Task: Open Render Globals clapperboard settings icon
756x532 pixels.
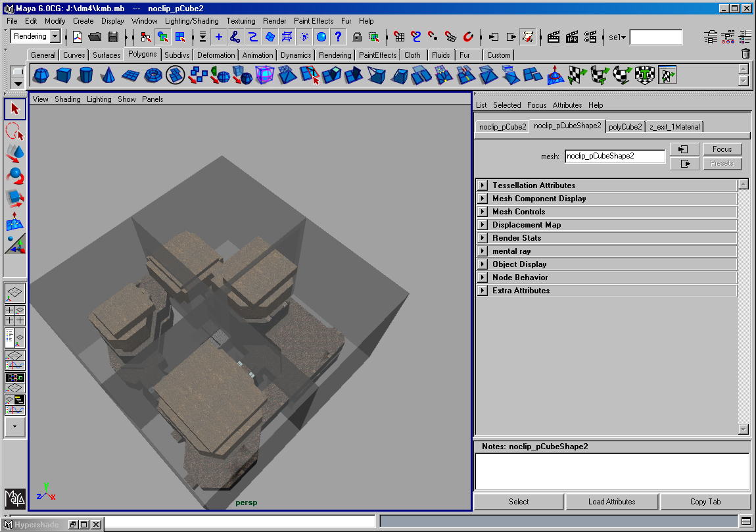Action: [x=590, y=37]
